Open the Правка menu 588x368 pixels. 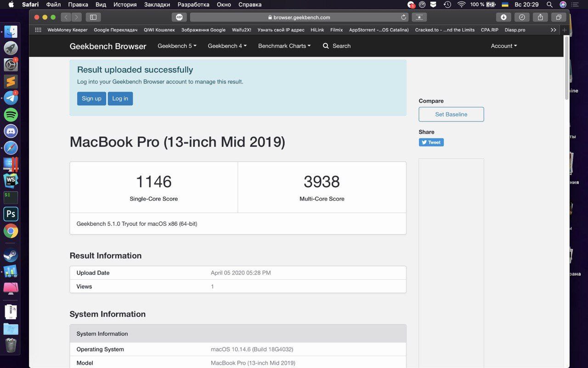[78, 5]
